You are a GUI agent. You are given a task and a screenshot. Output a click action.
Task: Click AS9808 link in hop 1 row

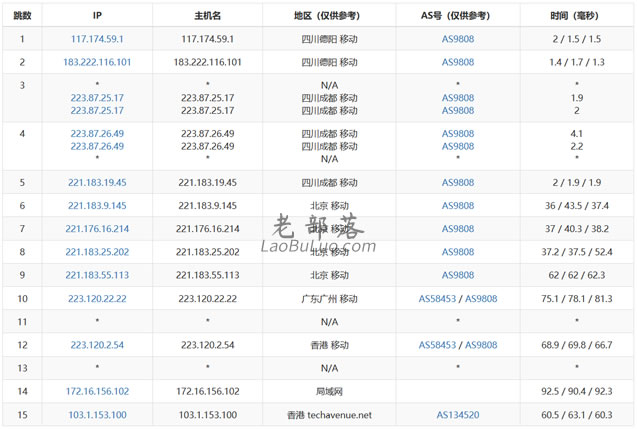(458, 39)
